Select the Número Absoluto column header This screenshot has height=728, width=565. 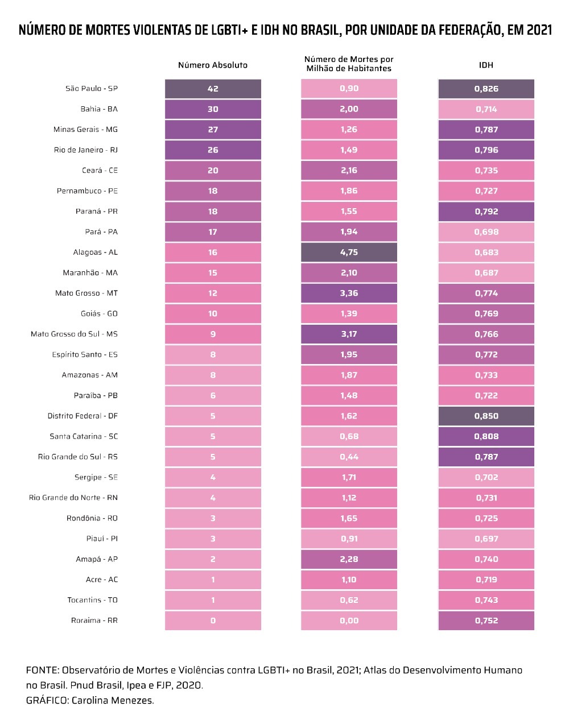[213, 65]
